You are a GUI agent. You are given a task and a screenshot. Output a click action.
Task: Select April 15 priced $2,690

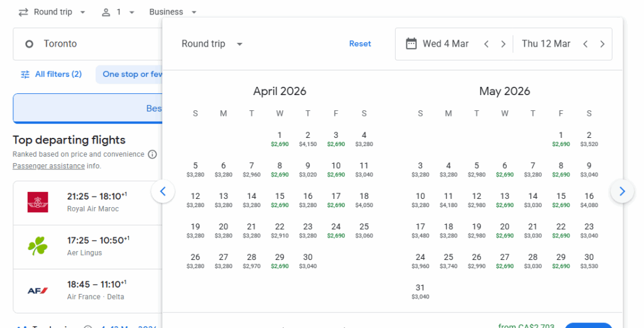coord(280,200)
